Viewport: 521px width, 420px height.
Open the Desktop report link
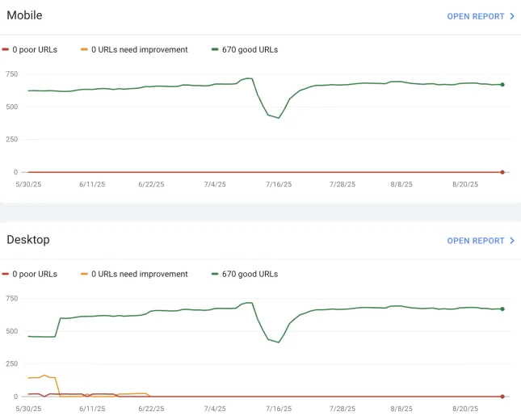475,241
